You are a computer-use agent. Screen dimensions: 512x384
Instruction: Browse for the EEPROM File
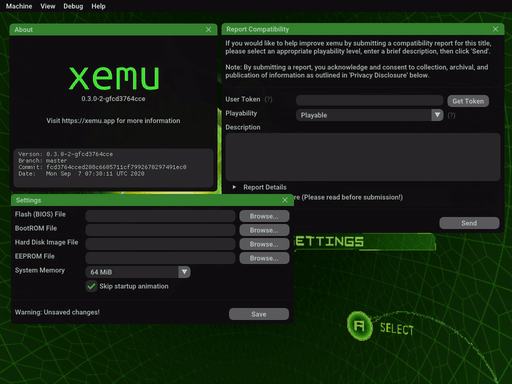point(264,258)
